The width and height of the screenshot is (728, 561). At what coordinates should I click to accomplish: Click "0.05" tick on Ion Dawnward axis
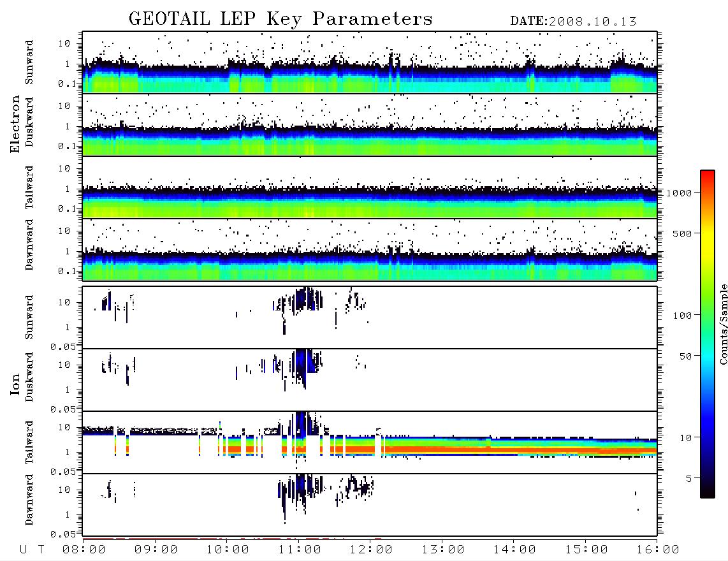[x=62, y=534]
